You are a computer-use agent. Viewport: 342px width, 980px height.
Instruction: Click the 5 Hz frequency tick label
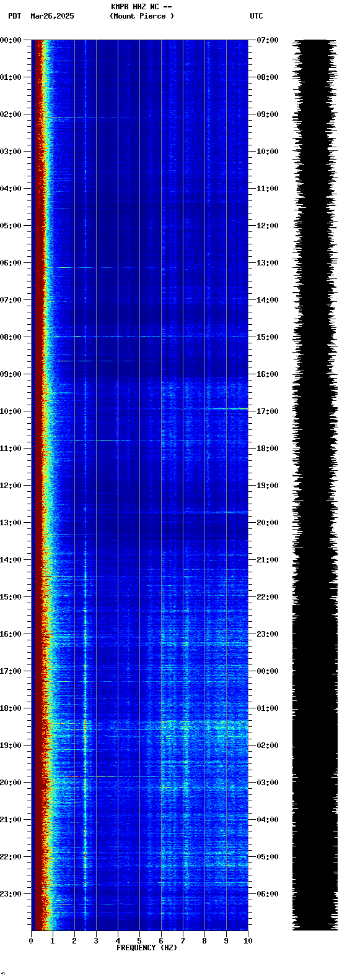(139, 941)
